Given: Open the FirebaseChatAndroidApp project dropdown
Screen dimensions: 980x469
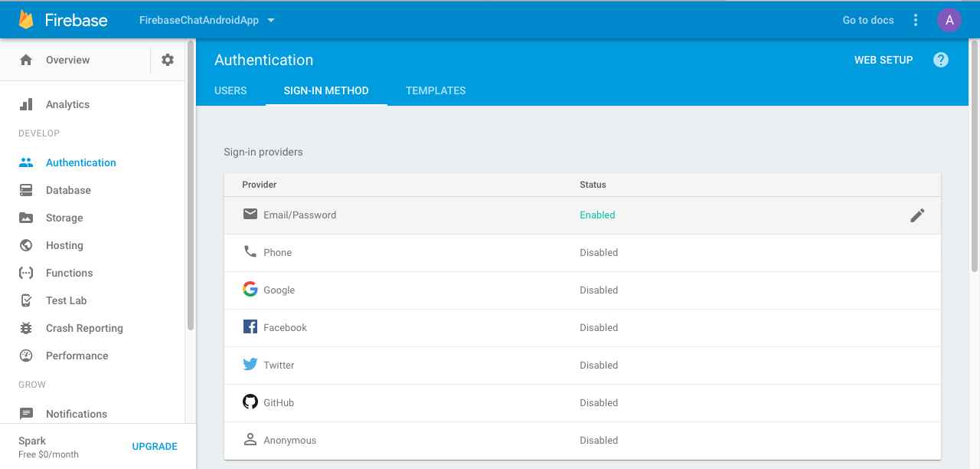Looking at the screenshot, I should 207,20.
